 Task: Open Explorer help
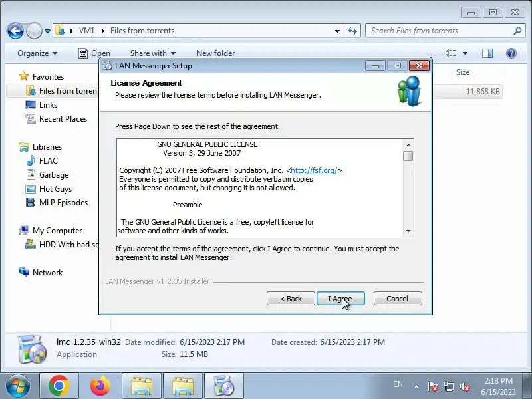(x=511, y=53)
